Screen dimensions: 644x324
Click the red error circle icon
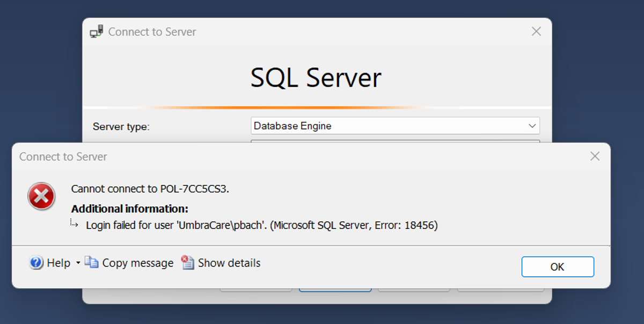41,197
